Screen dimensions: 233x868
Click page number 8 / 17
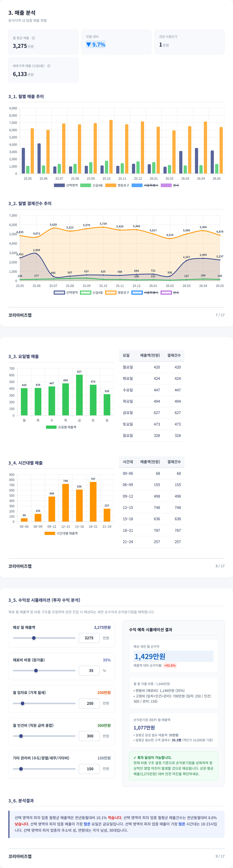click(x=220, y=566)
